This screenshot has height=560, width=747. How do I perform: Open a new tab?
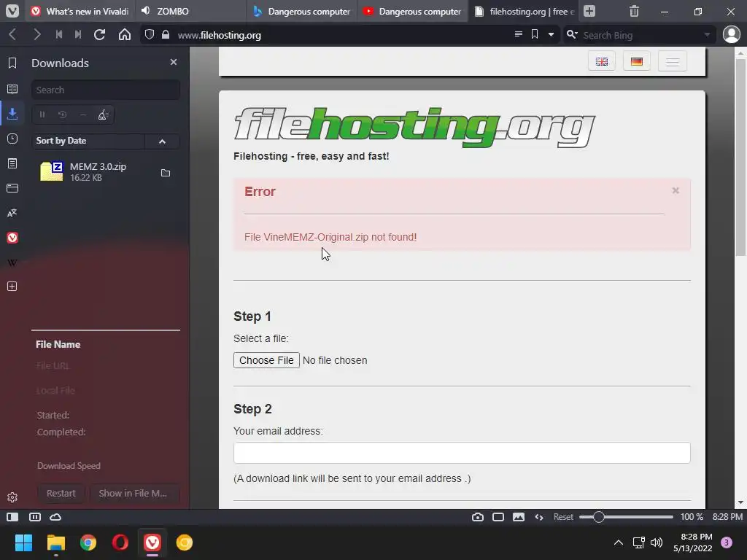[589, 11]
